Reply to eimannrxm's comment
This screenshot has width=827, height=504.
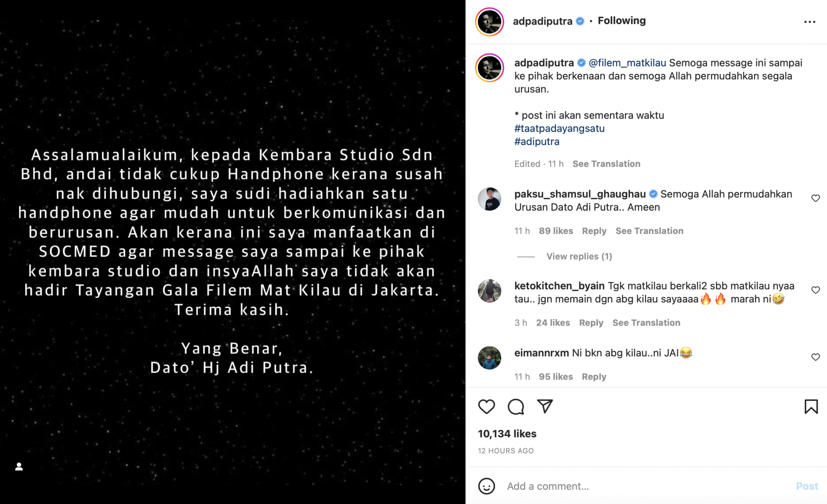[x=594, y=376]
